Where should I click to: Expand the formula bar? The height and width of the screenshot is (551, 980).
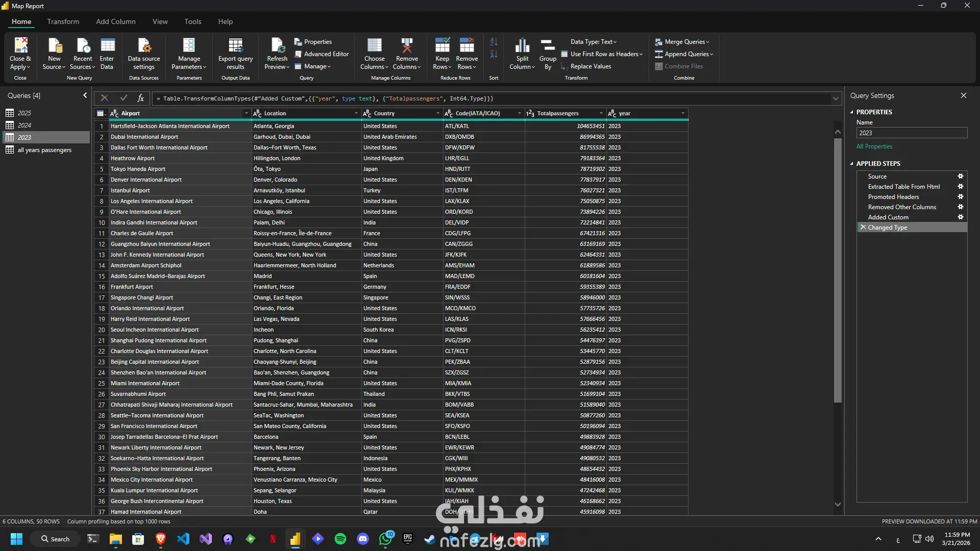click(x=836, y=98)
